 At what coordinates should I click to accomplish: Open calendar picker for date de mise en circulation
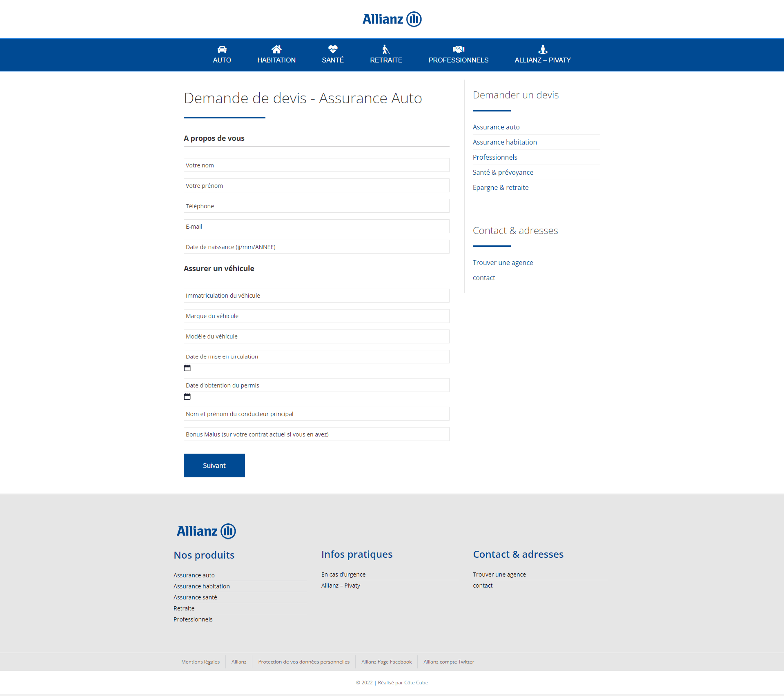[x=187, y=368]
